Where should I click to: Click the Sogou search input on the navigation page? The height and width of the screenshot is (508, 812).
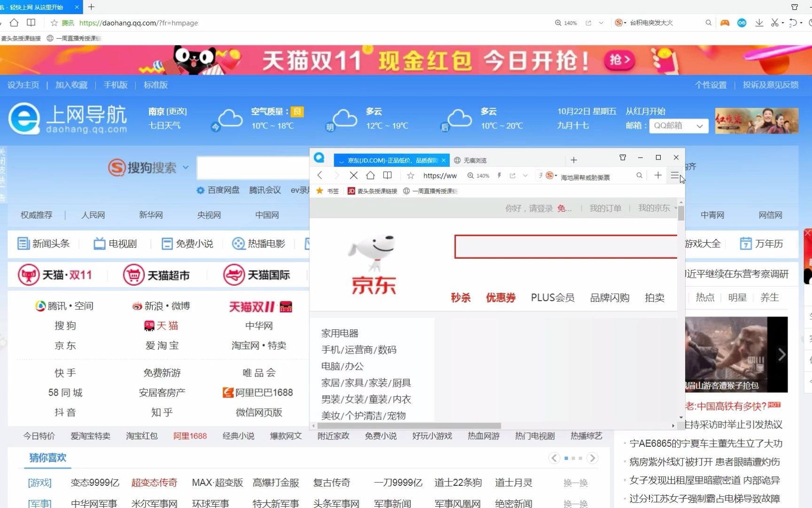pos(253,168)
